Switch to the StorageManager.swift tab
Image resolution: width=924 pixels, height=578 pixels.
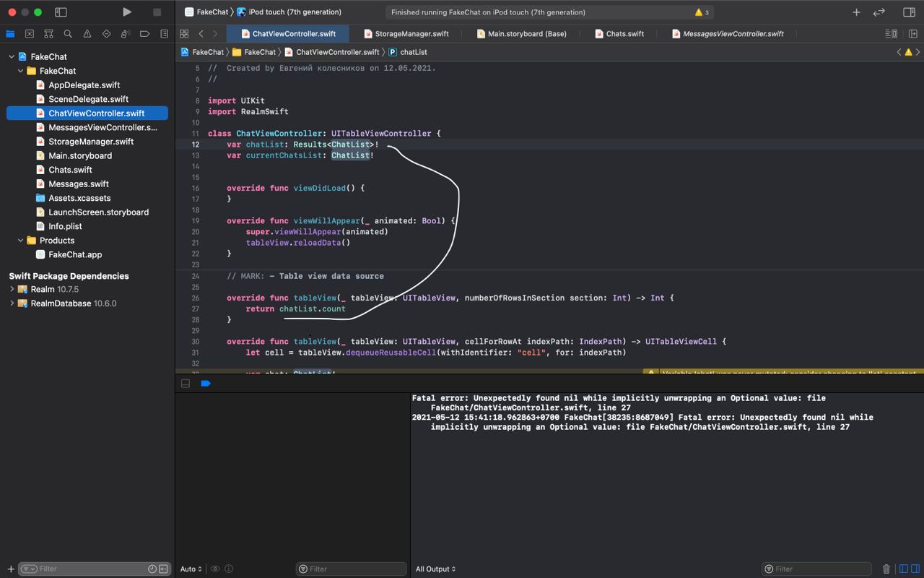[406, 34]
